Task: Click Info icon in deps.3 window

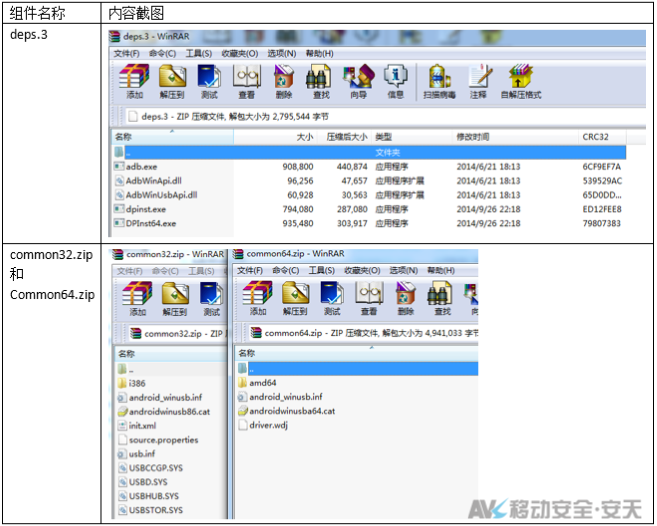Action: click(395, 81)
